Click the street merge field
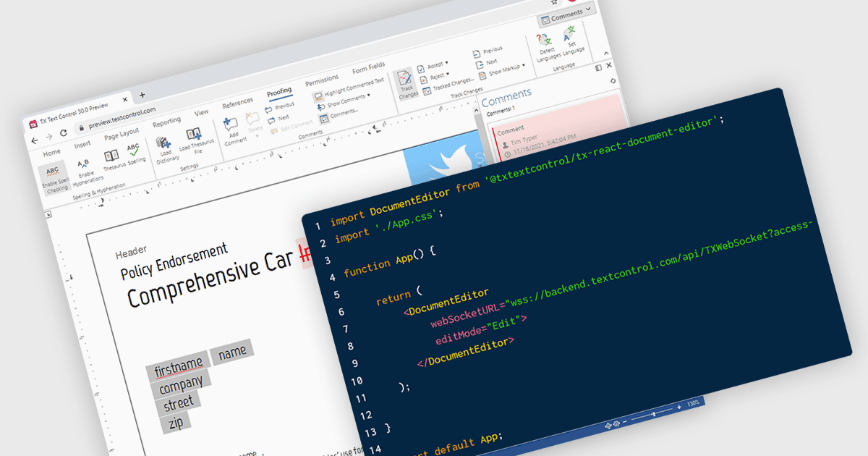Viewport: 868px width, 456px height. (178, 402)
